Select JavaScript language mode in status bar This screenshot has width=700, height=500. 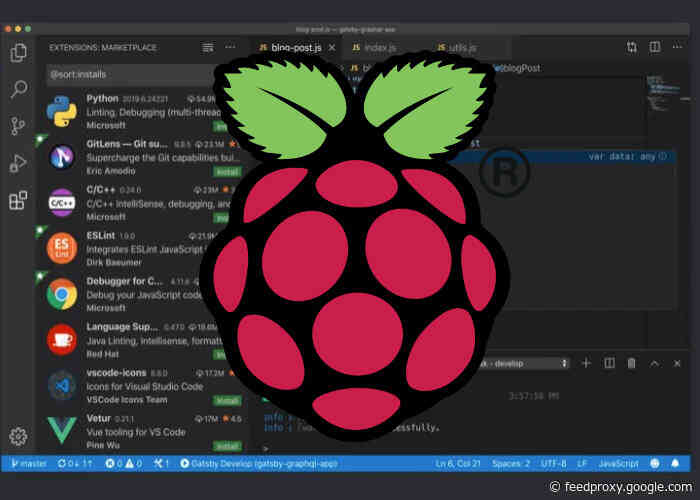[x=618, y=464]
